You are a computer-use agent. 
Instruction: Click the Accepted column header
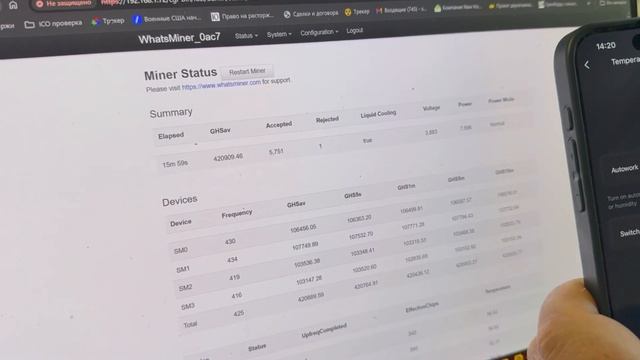coord(279,124)
